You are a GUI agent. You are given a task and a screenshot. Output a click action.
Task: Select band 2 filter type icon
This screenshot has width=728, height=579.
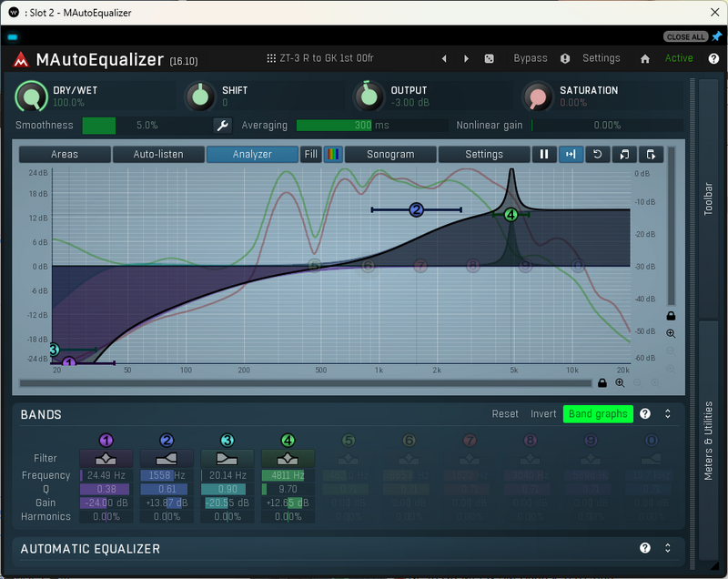click(167, 459)
